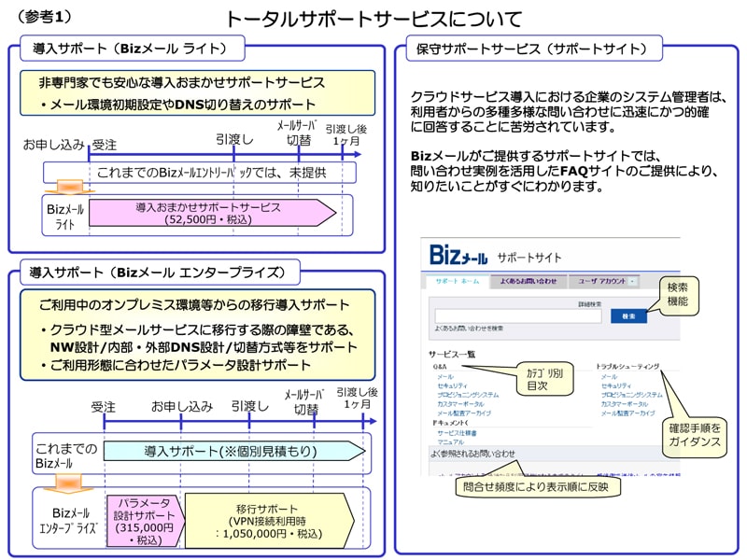Open カスタマーポータル under トラブルシューティング

coord(624,404)
